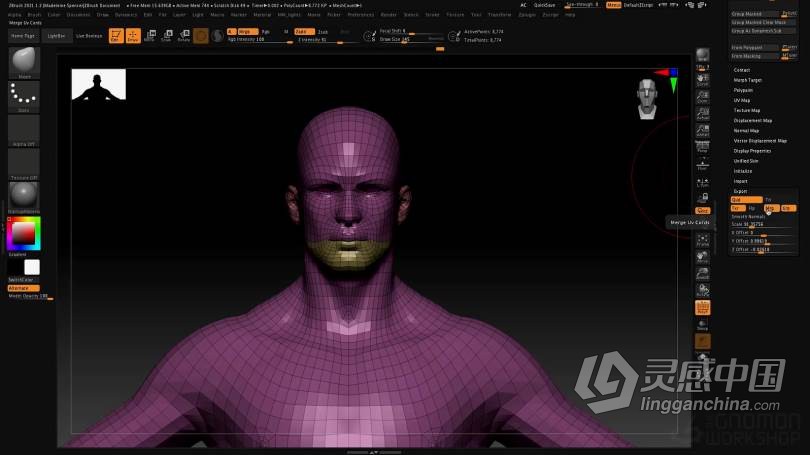Screen dimensions: 810x455
Task: Expand the Vector Displacement Map subpalette
Action: coord(760,140)
